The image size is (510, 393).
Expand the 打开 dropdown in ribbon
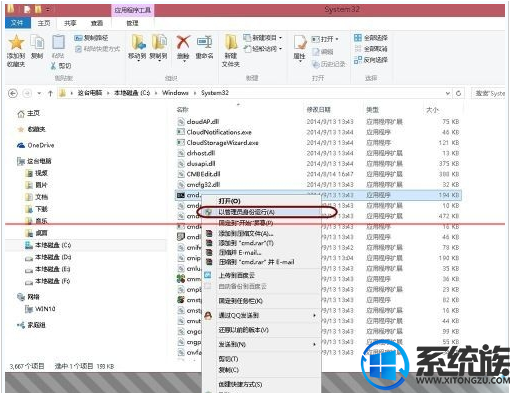337,39
